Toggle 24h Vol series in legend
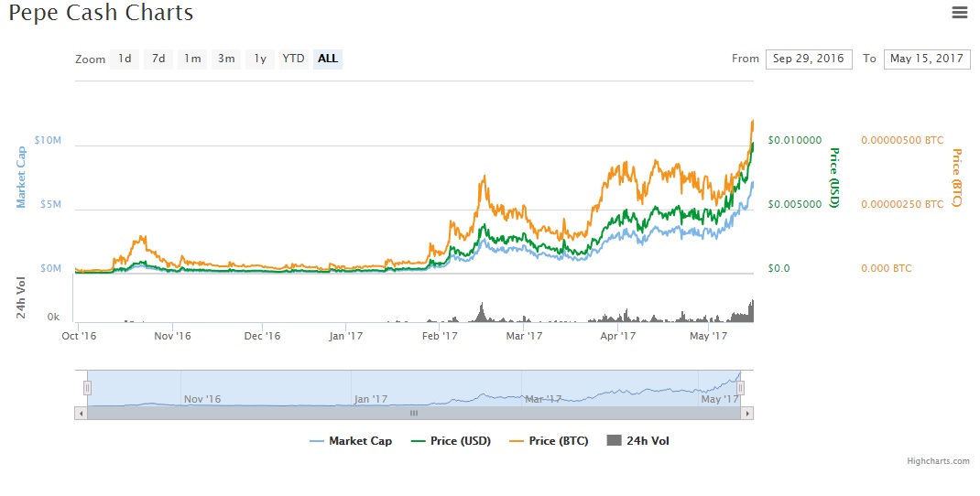Screen dimensions: 980x496 [638, 441]
